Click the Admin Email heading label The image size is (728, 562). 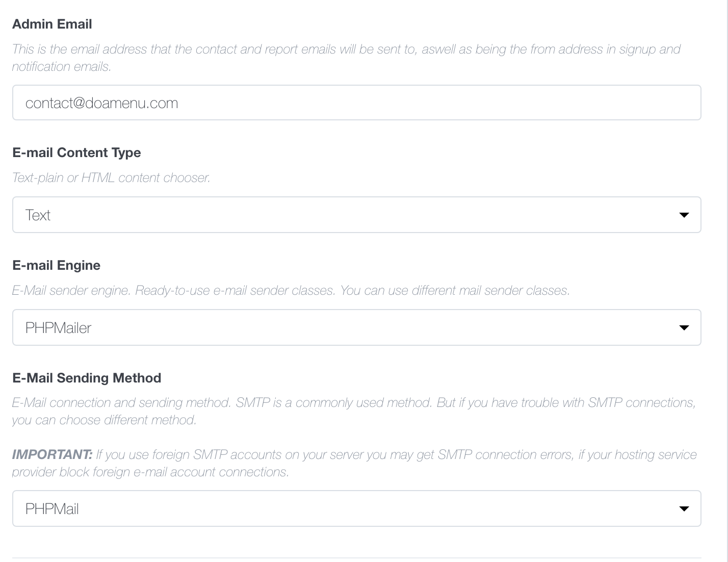[52, 24]
